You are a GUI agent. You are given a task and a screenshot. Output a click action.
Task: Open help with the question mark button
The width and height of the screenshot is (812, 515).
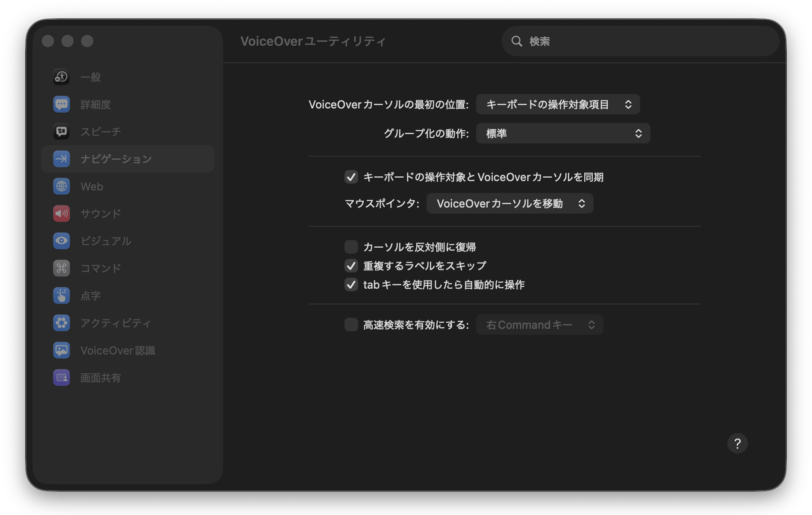[737, 443]
